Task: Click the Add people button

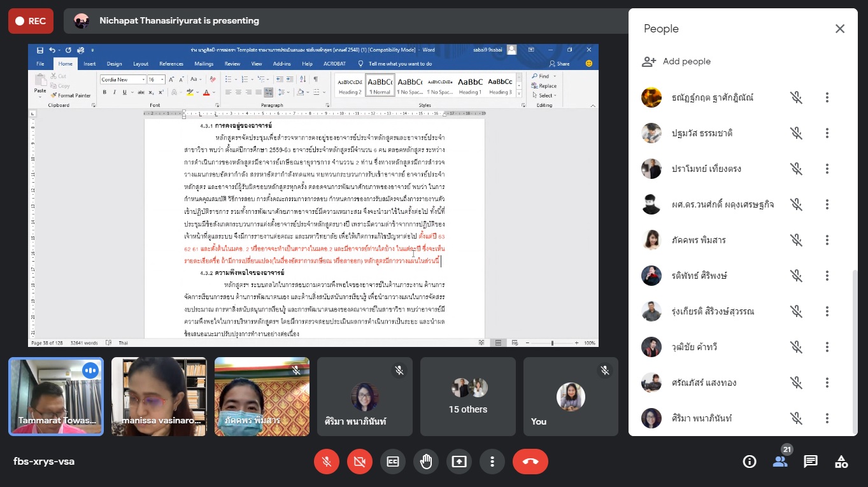Action: [676, 62]
